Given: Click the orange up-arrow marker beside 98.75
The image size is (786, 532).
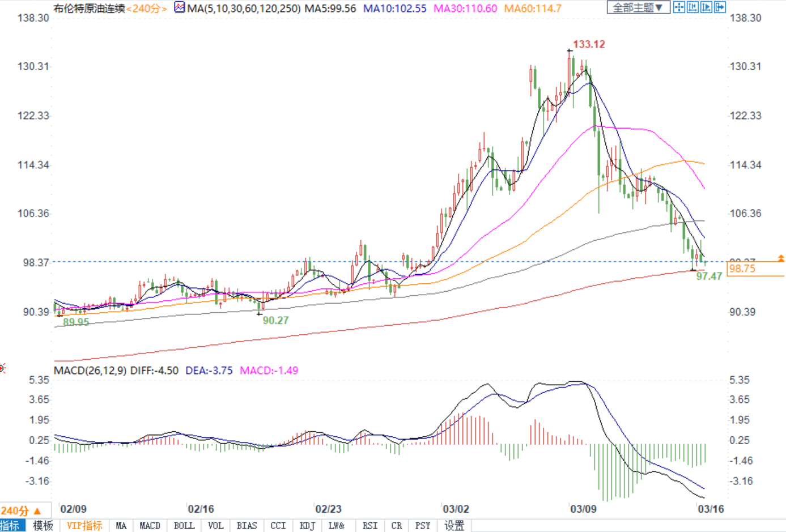Looking at the screenshot, I should [781, 258].
